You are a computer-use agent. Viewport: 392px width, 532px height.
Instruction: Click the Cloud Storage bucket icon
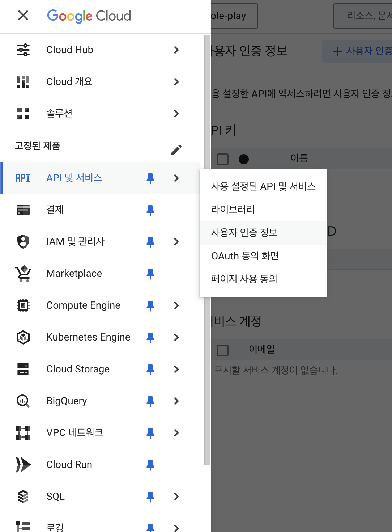(x=23, y=369)
